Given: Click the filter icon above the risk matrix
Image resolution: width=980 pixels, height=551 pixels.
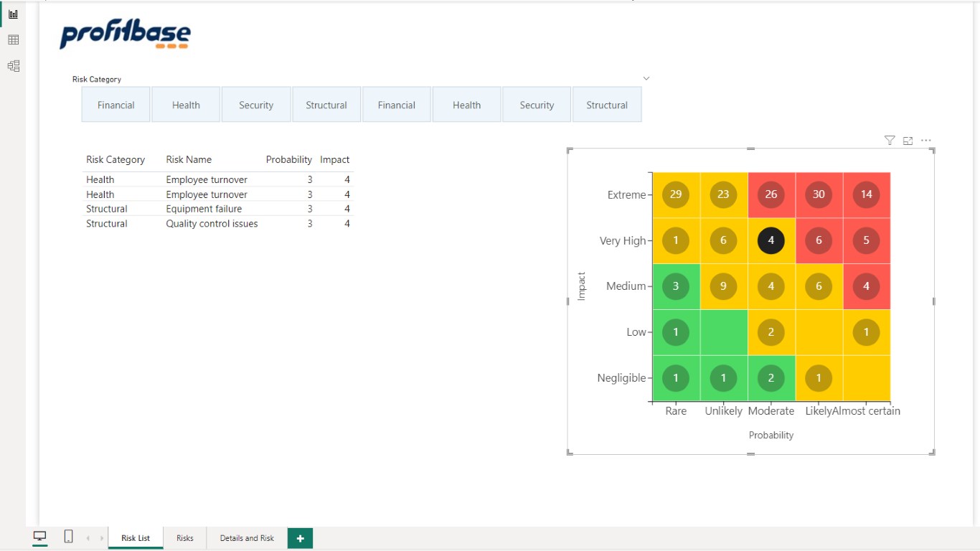Looking at the screenshot, I should 890,141.
